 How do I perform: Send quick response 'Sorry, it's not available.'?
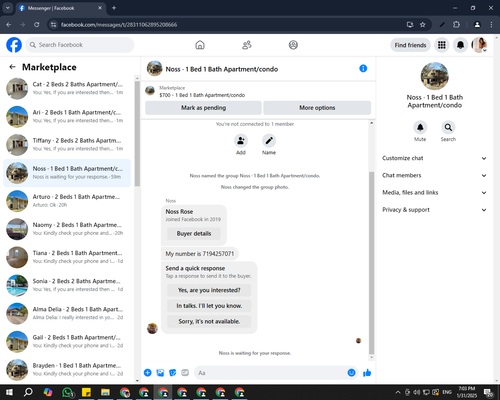[209, 321]
